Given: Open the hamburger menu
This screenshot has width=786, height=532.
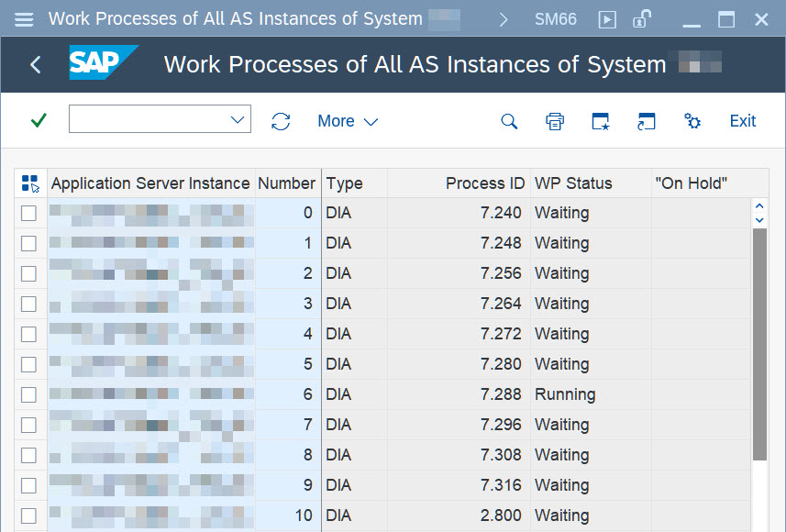Looking at the screenshot, I should click(24, 18).
